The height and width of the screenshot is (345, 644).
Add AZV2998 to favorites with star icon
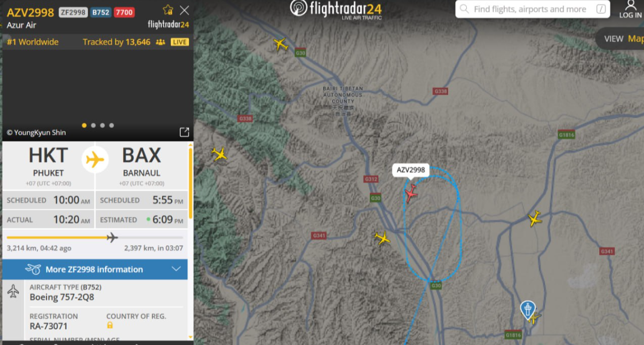168,10
